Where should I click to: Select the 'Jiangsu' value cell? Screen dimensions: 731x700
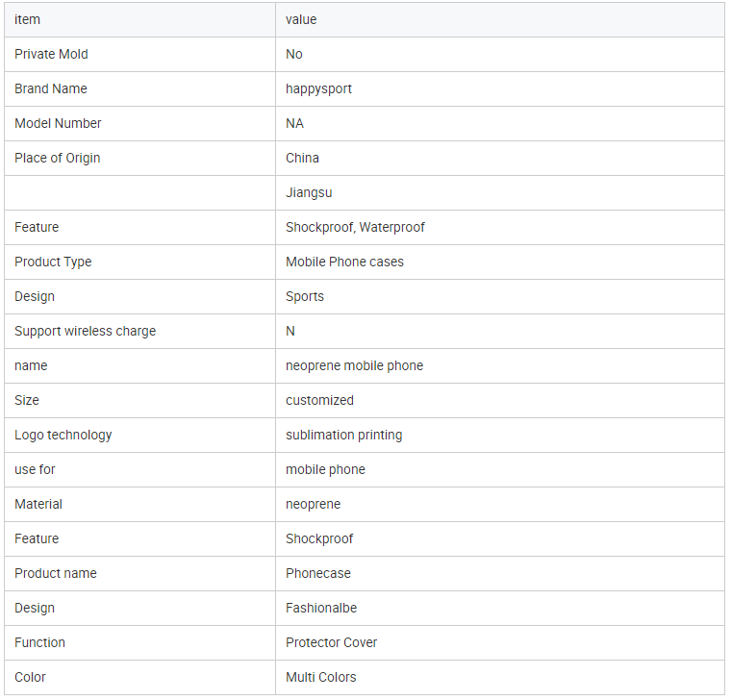point(309,192)
